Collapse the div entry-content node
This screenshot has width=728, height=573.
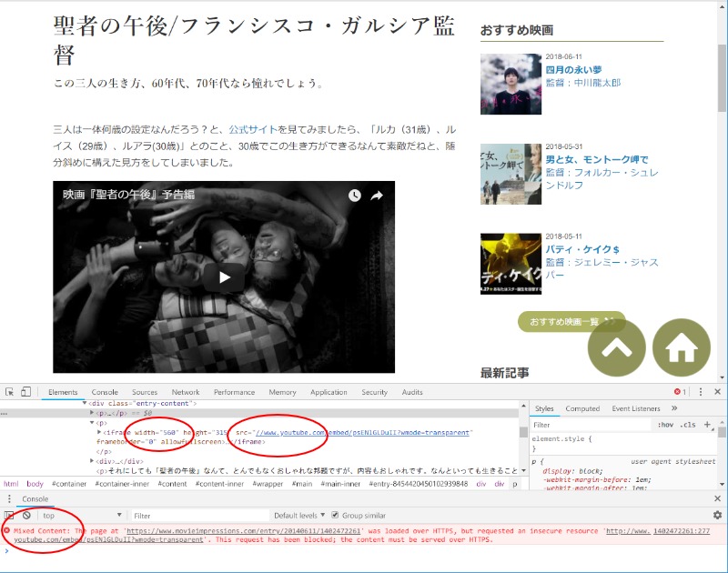pos(85,403)
